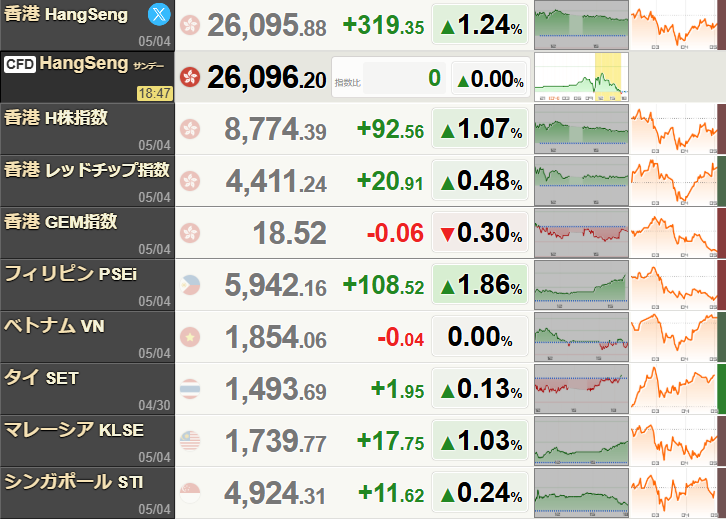Click the ▲1.07% change badge
The image size is (726, 519).
click(x=480, y=128)
